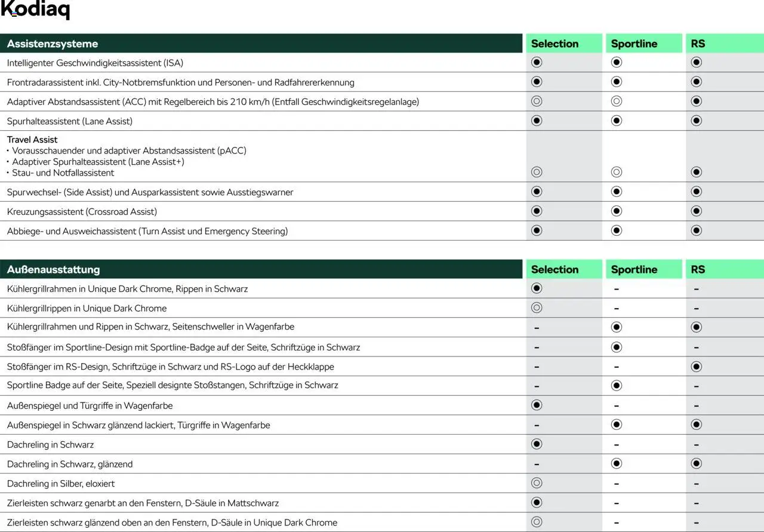This screenshot has height=532, width=764.
Task: Click the RS header in Assistenzsysteme table
Action: [698, 44]
